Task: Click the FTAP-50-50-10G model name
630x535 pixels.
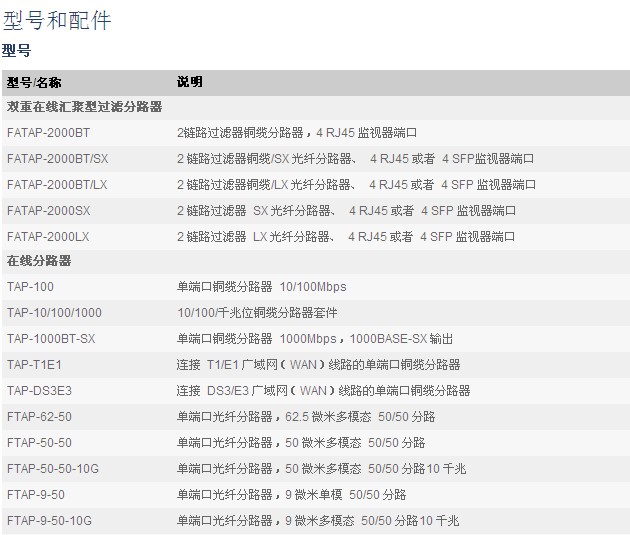Action: coord(52,469)
